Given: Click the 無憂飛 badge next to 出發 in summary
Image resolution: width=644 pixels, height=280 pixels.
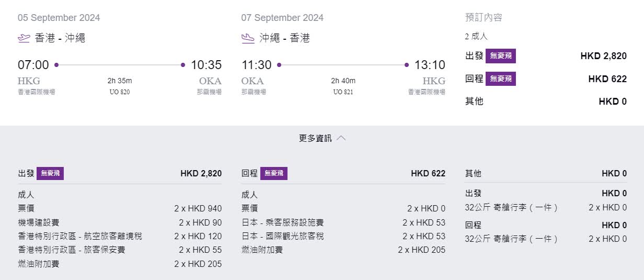Looking at the screenshot, I should pos(501,56).
